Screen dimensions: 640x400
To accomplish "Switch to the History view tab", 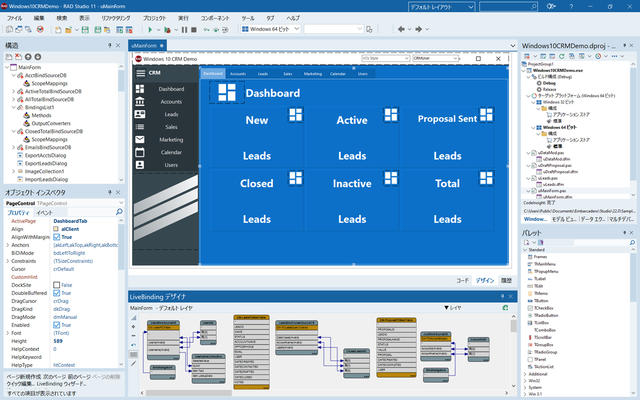I will pyautogui.click(x=506, y=280).
